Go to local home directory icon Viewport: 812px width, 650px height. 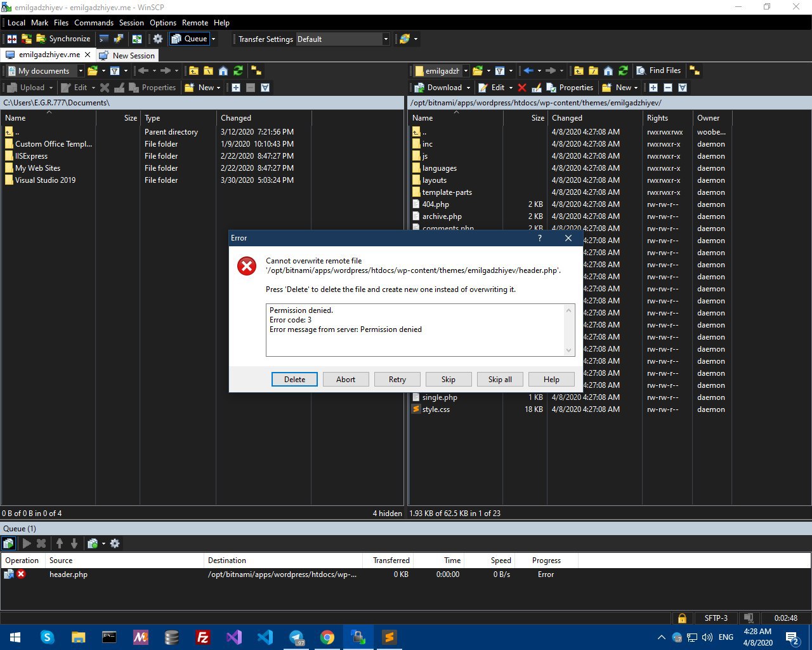click(x=223, y=70)
